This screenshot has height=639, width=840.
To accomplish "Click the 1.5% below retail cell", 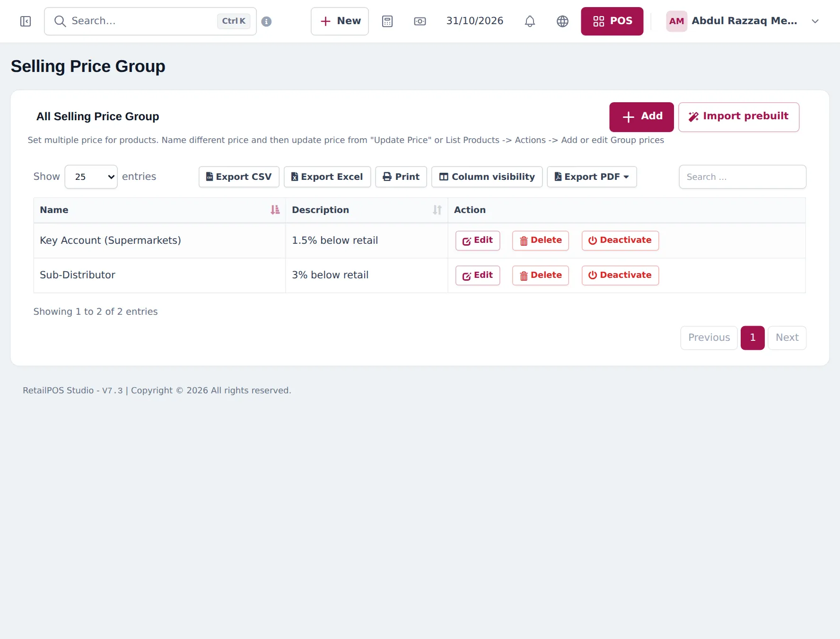I will 367,240.
